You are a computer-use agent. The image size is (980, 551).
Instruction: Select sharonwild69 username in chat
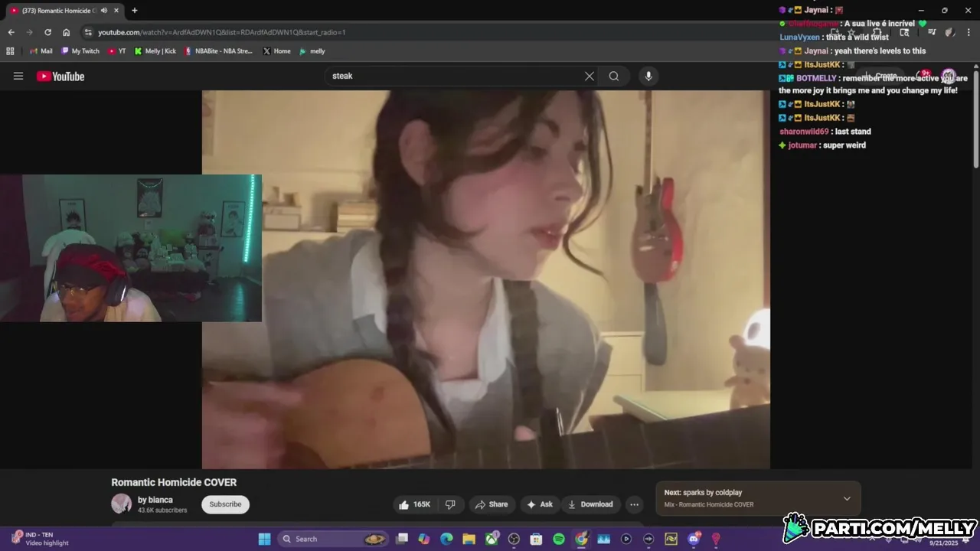(x=804, y=132)
